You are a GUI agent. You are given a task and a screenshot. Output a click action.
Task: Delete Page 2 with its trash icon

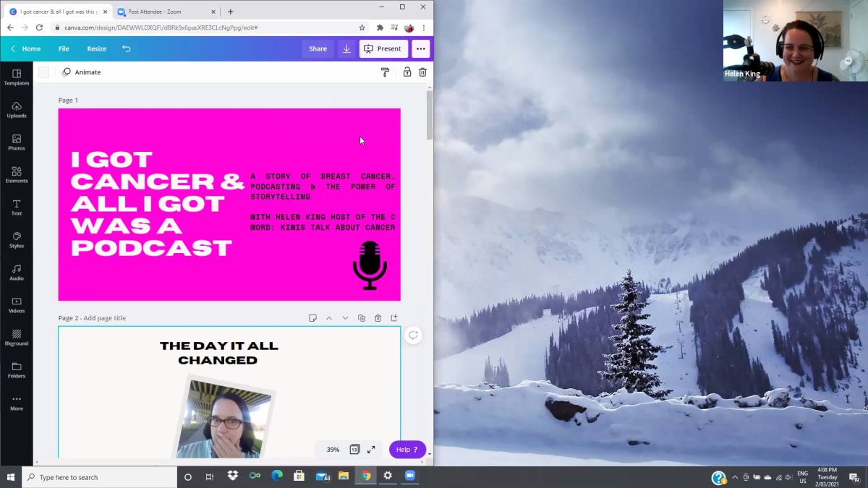(378, 318)
